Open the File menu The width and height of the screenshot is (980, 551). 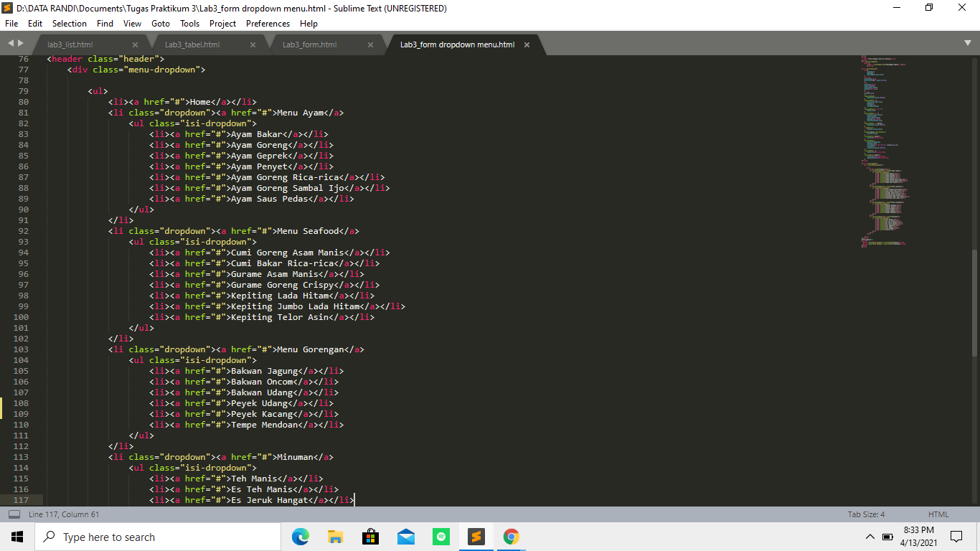[x=11, y=24]
